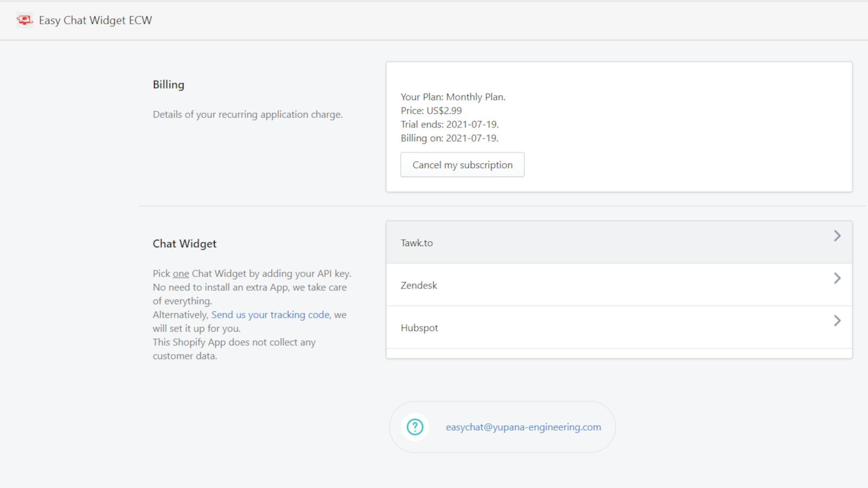The image size is (868, 488).
Task: Click the support contact pill at the bottom
Action: point(502,427)
